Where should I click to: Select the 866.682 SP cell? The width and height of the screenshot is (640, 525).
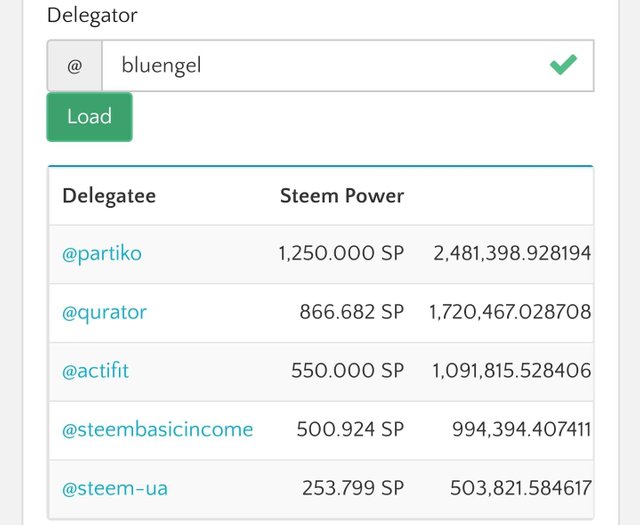[352, 312]
